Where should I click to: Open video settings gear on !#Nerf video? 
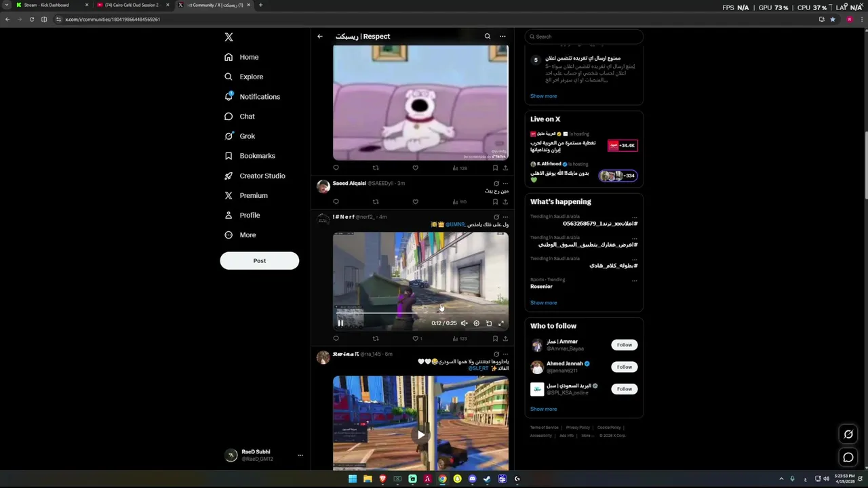476,323
